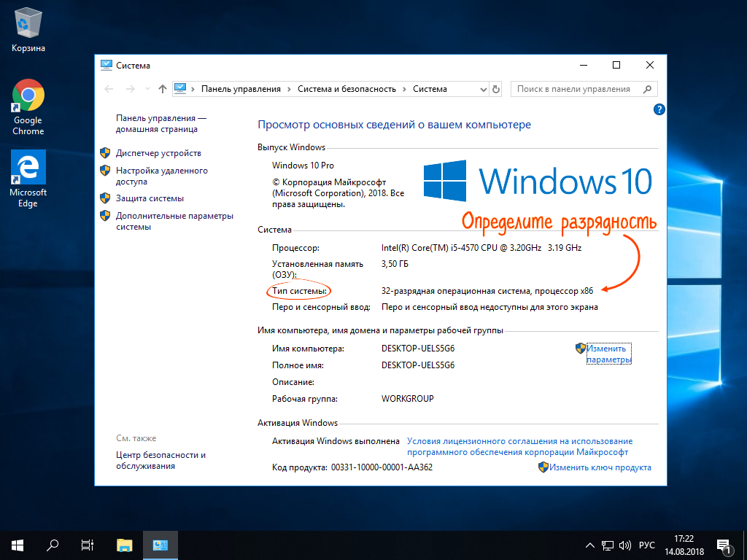Image resolution: width=747 pixels, height=560 pixels.
Task: Click the search magnifier in control panel search
Action: (x=647, y=89)
